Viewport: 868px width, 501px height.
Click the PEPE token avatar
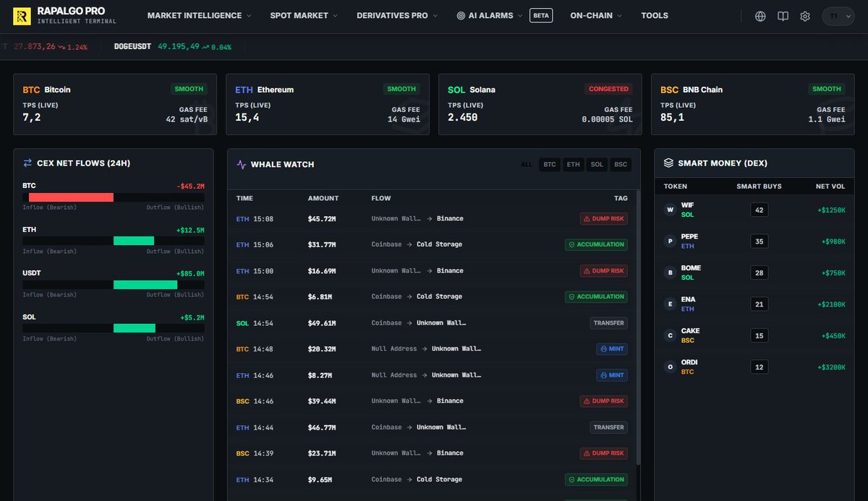[670, 241]
